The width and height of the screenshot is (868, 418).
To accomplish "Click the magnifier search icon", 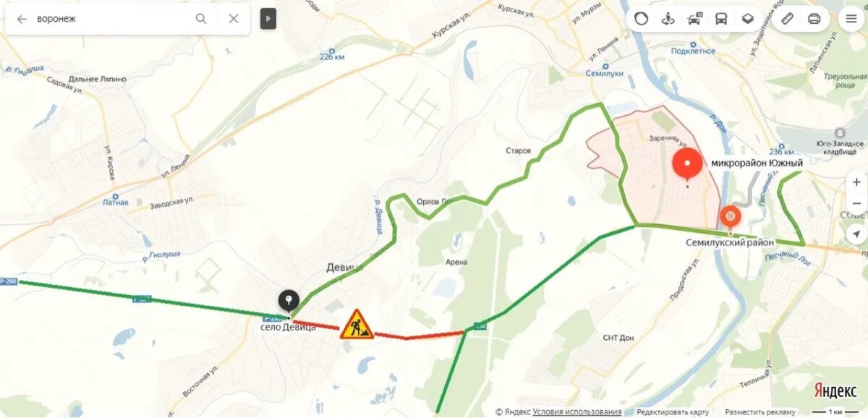I will [x=201, y=19].
